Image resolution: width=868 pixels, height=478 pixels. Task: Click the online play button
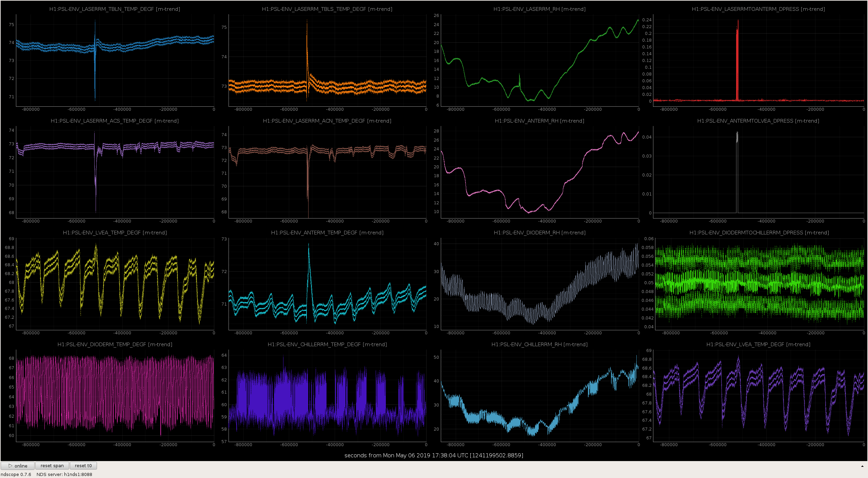tap(18, 466)
